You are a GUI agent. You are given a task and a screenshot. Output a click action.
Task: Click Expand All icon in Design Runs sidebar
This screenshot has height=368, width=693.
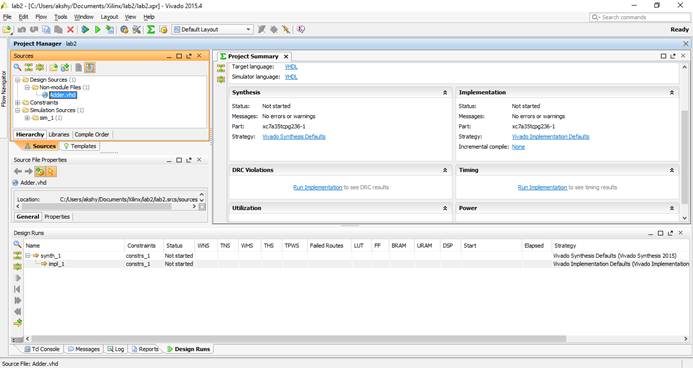pos(17,266)
